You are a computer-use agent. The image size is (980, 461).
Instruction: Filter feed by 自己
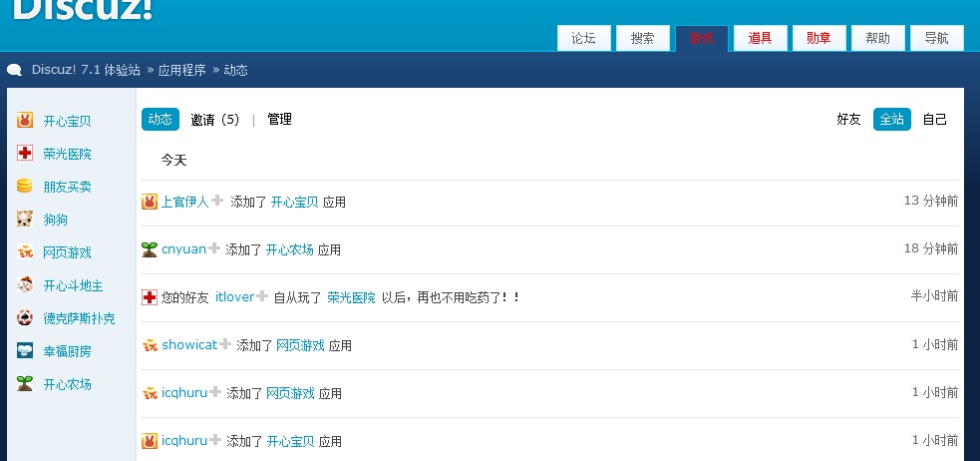(x=935, y=119)
